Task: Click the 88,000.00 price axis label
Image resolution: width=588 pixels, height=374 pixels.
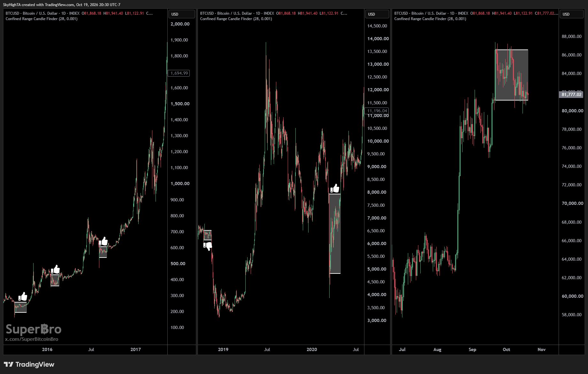Action: tap(572, 36)
